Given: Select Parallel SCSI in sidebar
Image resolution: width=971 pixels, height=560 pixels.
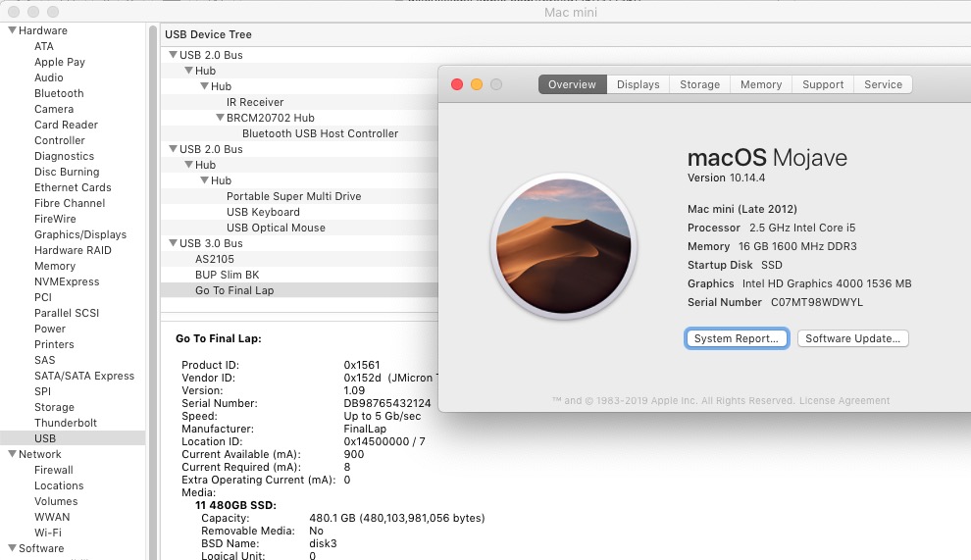Looking at the screenshot, I should click(x=67, y=313).
